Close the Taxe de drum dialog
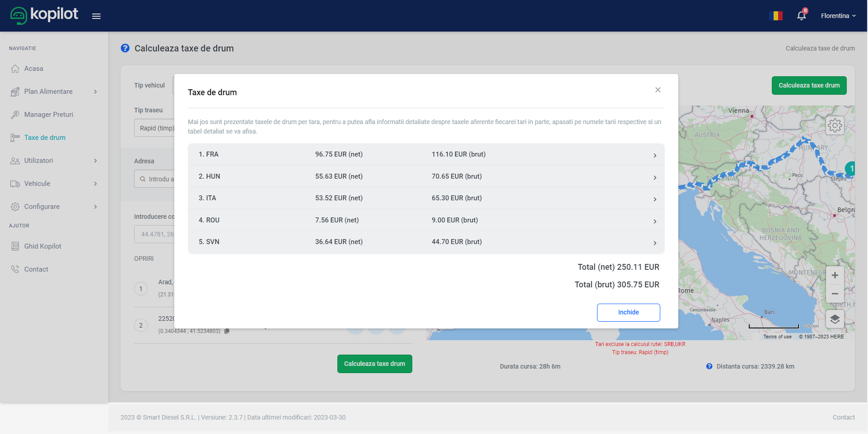This screenshot has width=868, height=434. (x=658, y=90)
